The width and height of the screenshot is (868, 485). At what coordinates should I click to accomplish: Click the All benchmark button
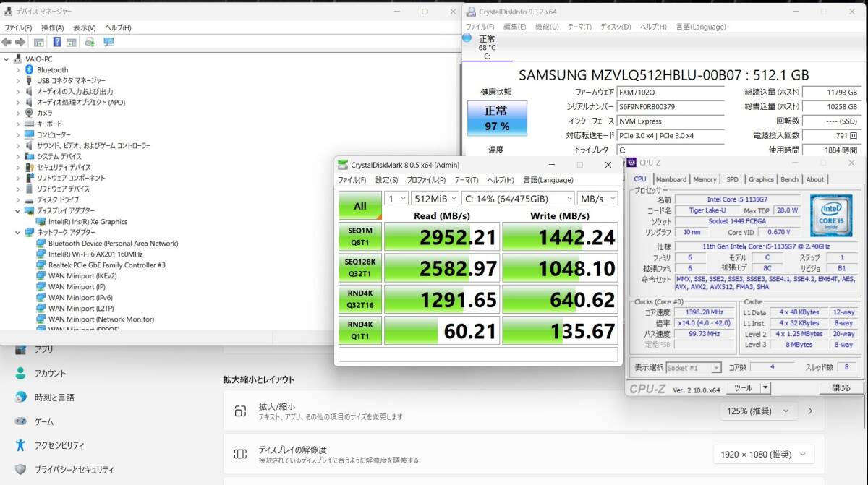360,205
